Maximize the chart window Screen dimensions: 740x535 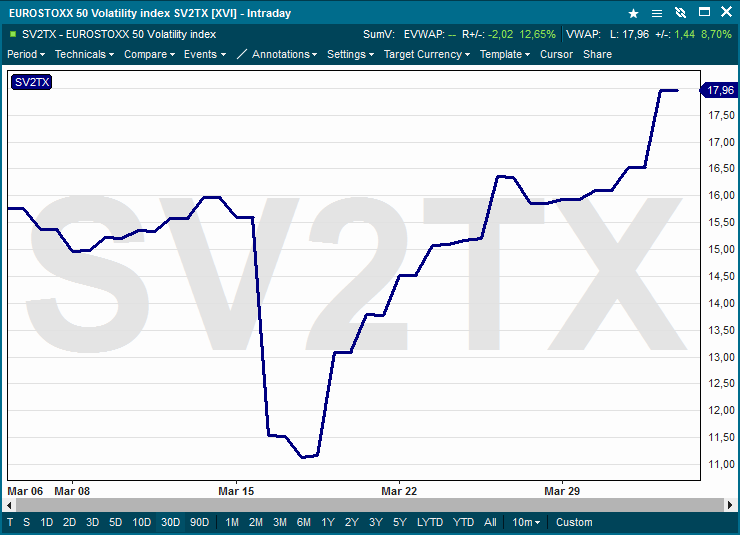(704, 12)
